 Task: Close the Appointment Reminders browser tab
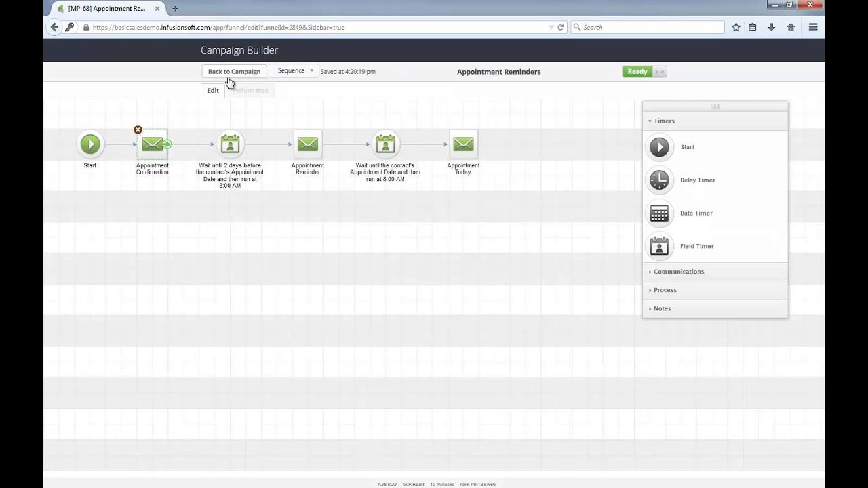click(157, 9)
